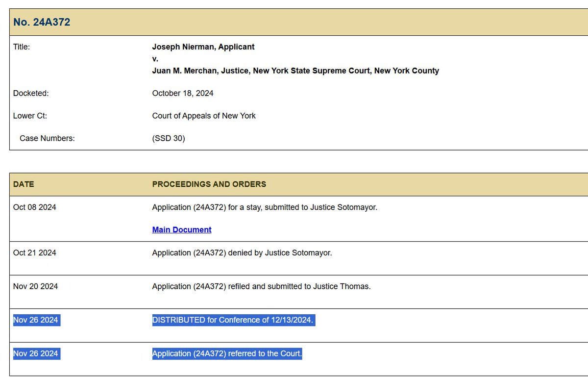
Task: Click the Nov 26 2024 date beside referred entry
Action: click(x=36, y=353)
